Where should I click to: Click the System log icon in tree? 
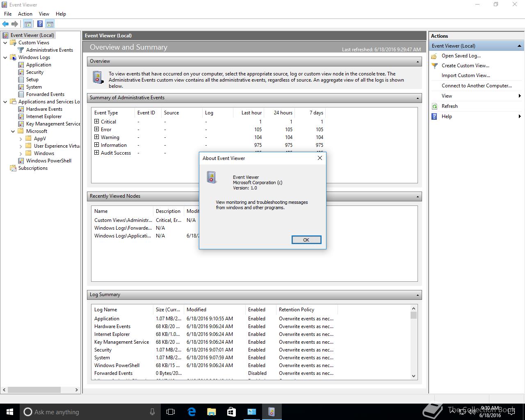tap(21, 87)
